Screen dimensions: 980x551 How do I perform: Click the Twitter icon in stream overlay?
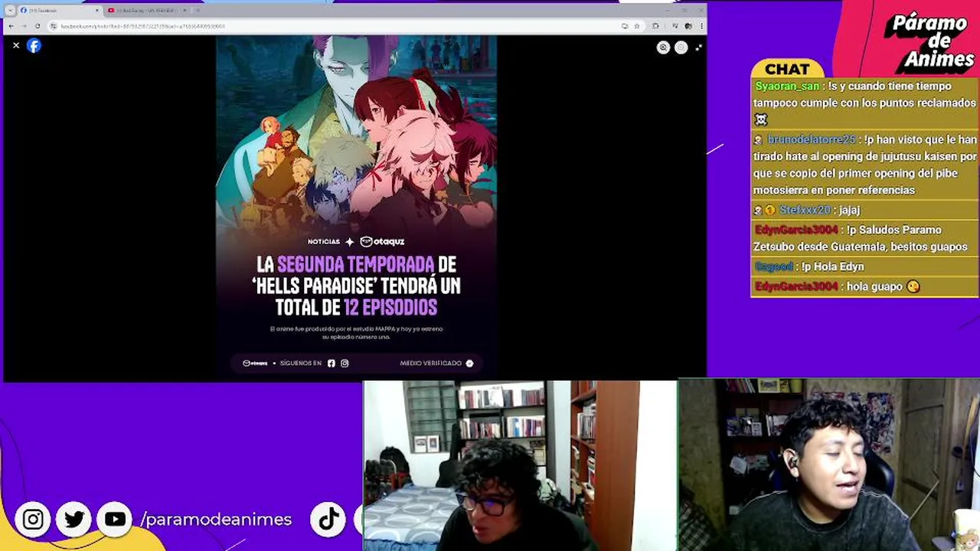pyautogui.click(x=74, y=520)
